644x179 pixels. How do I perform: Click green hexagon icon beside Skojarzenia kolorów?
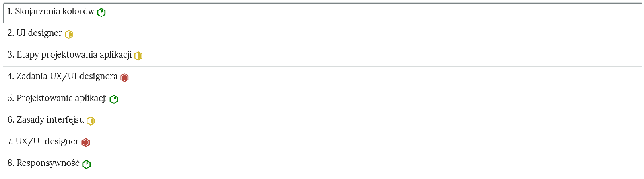(101, 13)
